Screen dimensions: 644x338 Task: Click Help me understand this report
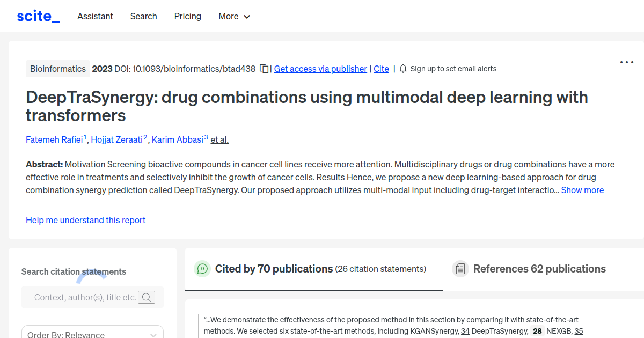tap(85, 220)
